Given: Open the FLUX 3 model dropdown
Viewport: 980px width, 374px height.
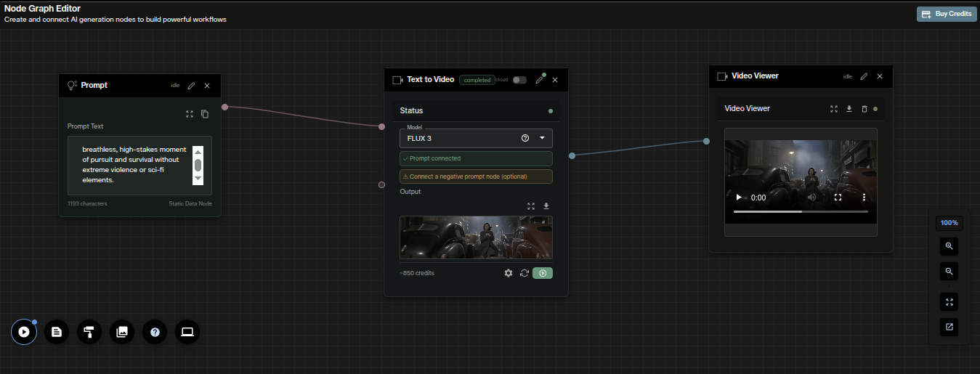Looking at the screenshot, I should click(x=476, y=138).
